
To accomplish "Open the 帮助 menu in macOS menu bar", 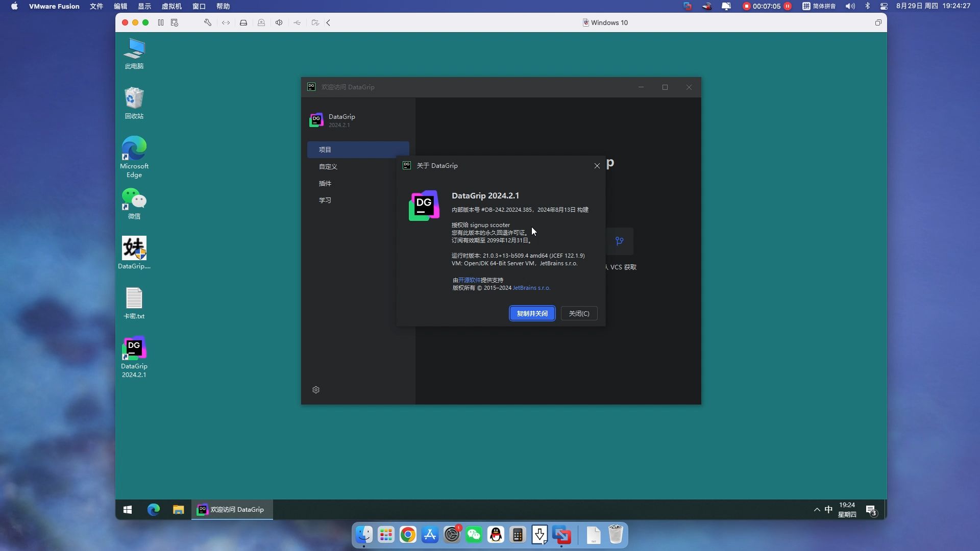I will 223,6.
